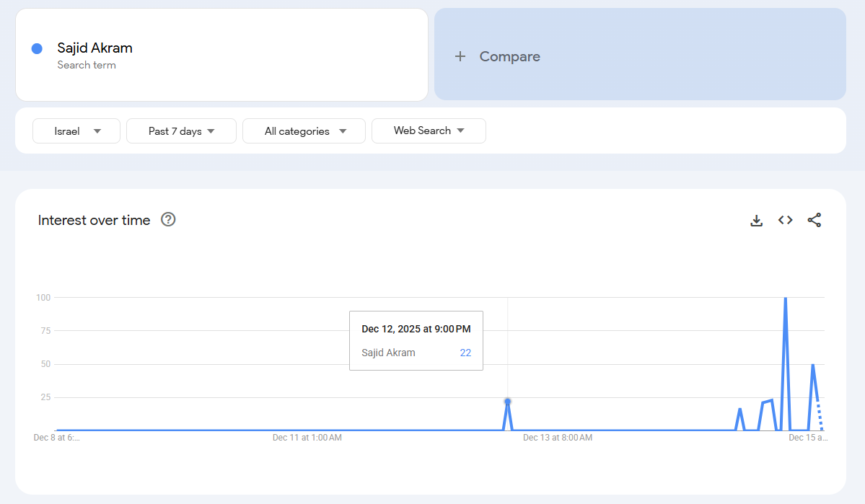Viewport: 865px width, 504px height.
Task: Click the plus icon beside Compare
Action: 460,56
